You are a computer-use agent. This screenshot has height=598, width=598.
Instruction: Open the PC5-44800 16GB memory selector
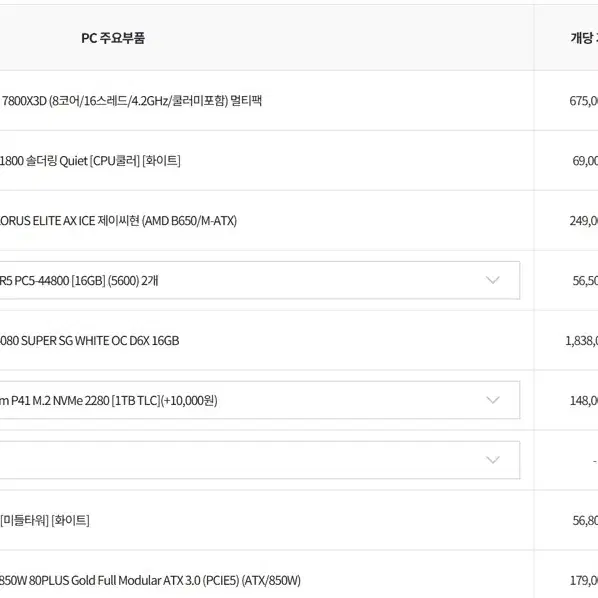coord(259,280)
